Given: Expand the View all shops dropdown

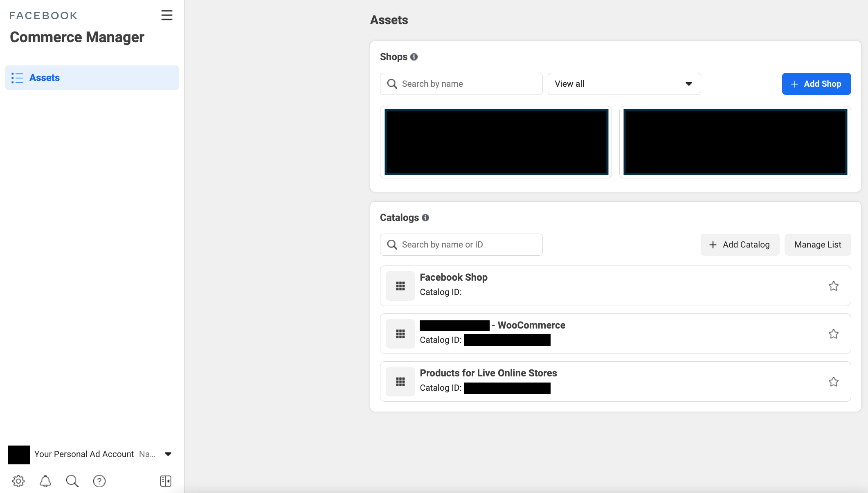Looking at the screenshot, I should (x=624, y=84).
